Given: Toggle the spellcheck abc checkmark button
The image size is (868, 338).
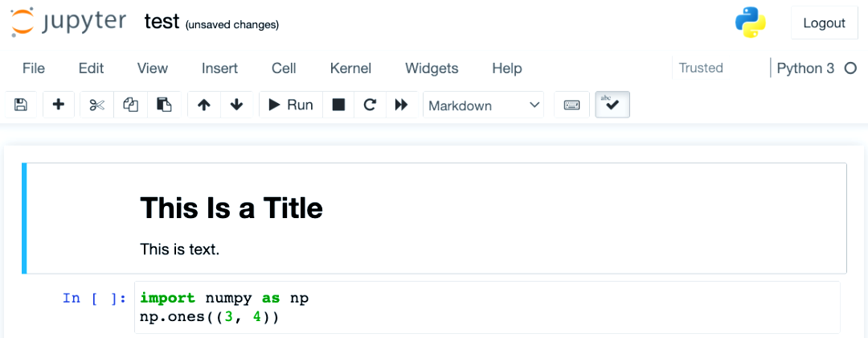Looking at the screenshot, I should pos(612,105).
